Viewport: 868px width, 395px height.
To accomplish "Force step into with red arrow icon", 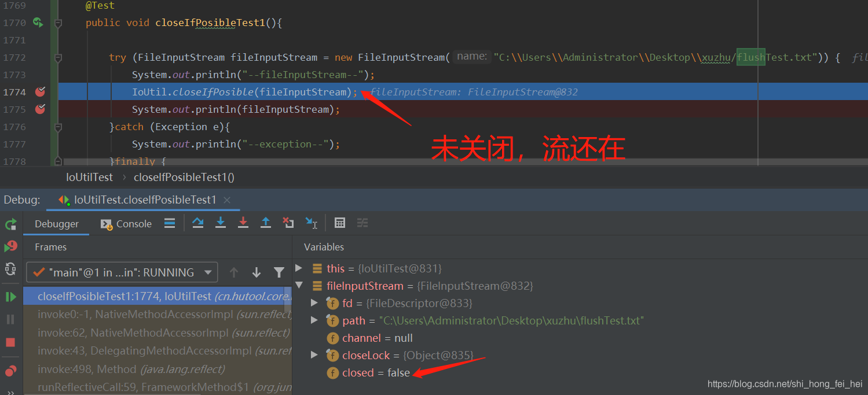I will [243, 223].
